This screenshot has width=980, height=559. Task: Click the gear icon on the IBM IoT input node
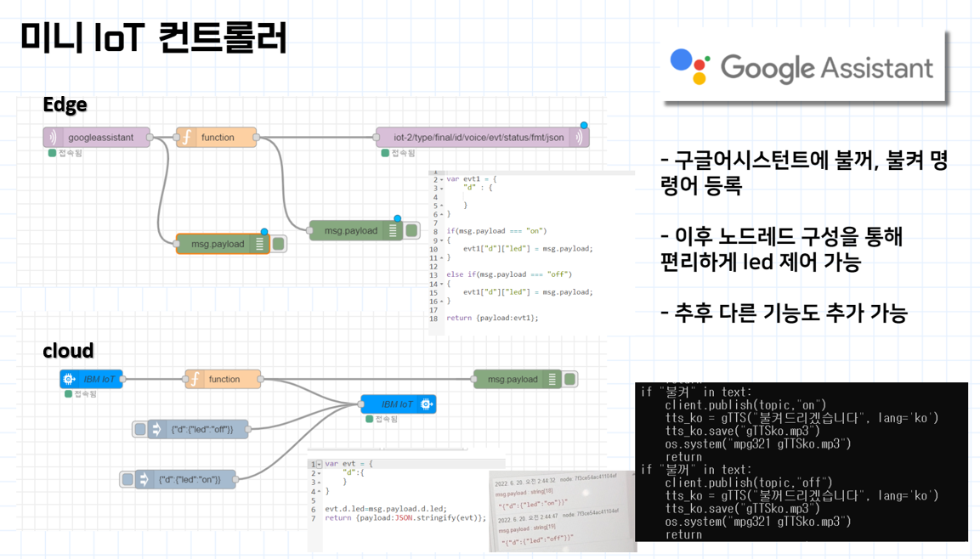coord(67,379)
